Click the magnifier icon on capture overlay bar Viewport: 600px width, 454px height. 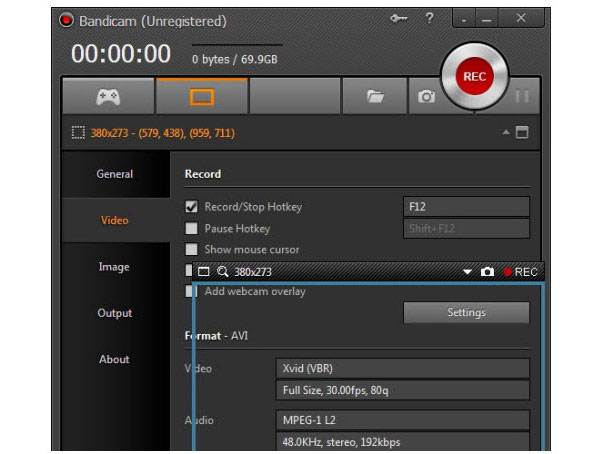pos(223,271)
